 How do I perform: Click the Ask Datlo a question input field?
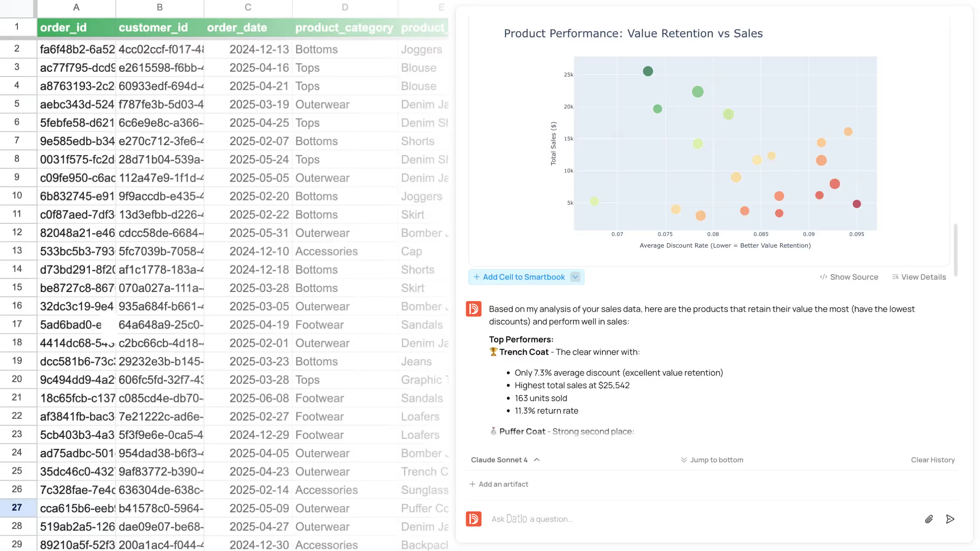(704, 519)
